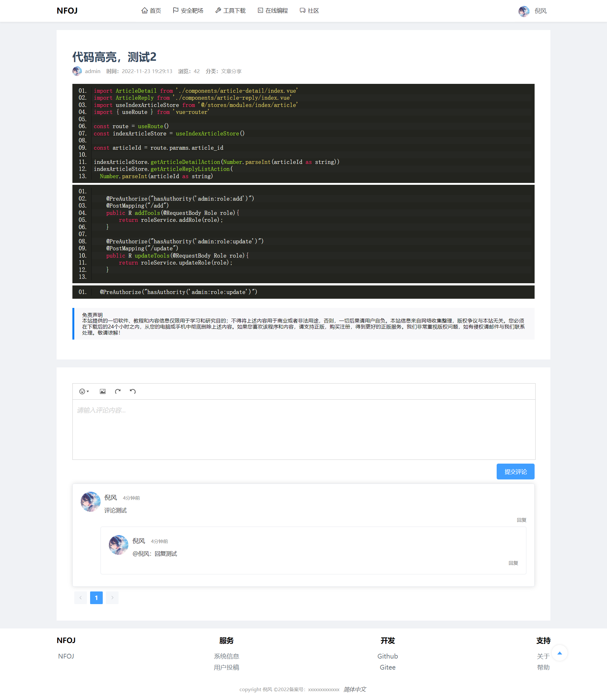
Task: Click the insert image icon
Action: [x=103, y=391]
